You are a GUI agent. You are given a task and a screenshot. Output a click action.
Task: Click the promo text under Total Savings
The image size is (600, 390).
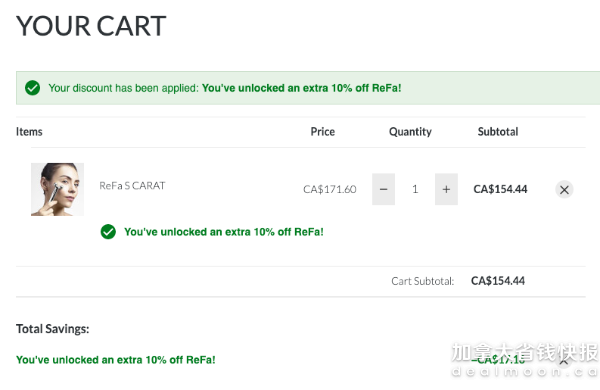click(116, 360)
